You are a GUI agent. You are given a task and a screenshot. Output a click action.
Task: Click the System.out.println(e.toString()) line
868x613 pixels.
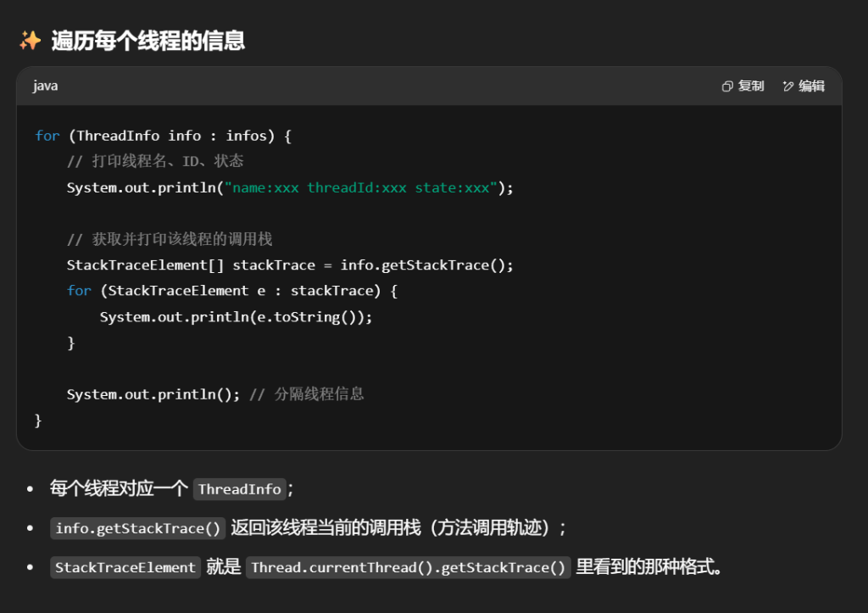point(236,316)
